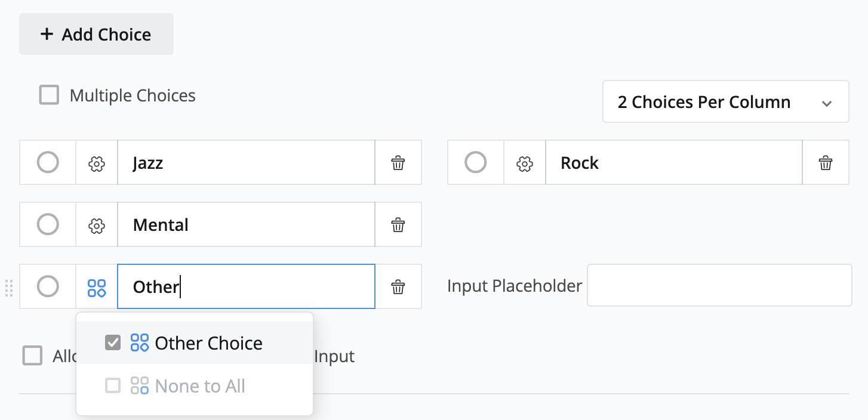Click the Add Choice button
This screenshot has height=420, width=868.
96,35
